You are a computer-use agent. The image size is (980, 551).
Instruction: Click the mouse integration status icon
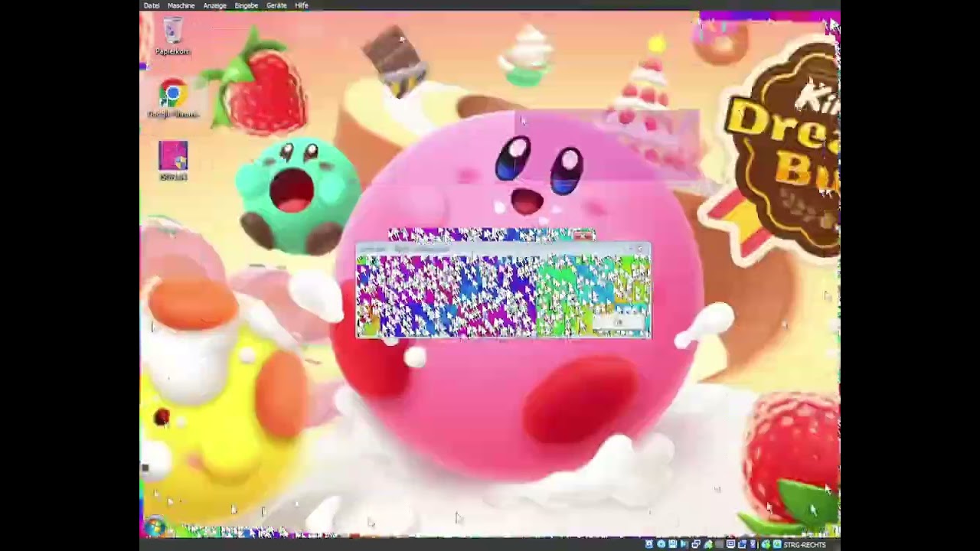click(766, 544)
